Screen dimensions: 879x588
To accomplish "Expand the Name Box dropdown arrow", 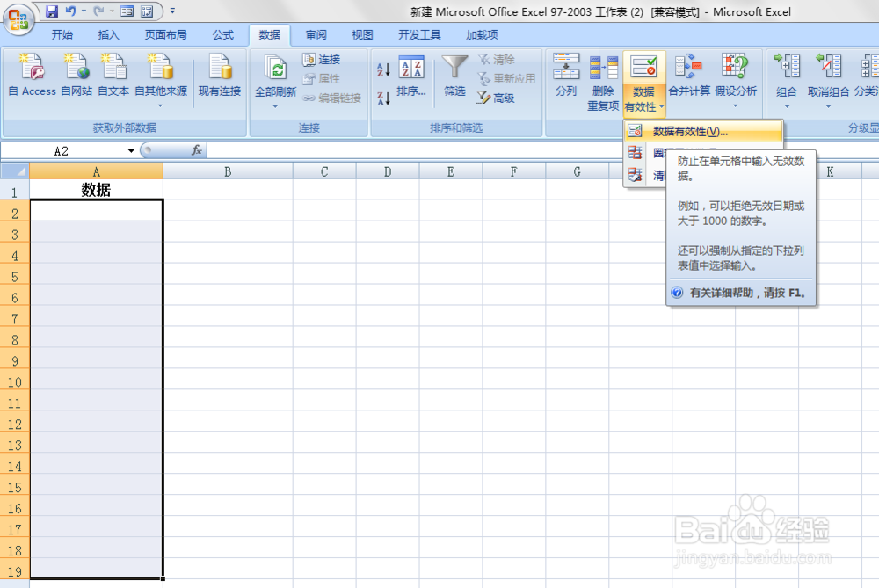I will point(131,151).
